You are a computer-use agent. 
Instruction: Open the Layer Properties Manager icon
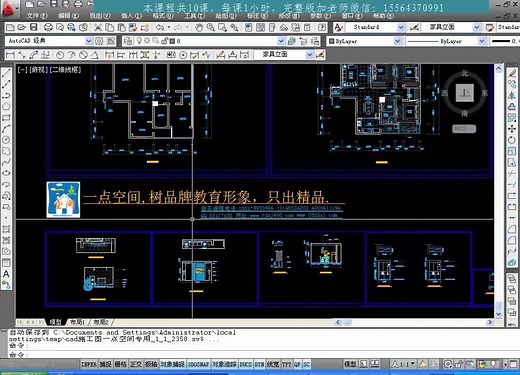pyautogui.click(x=128, y=41)
